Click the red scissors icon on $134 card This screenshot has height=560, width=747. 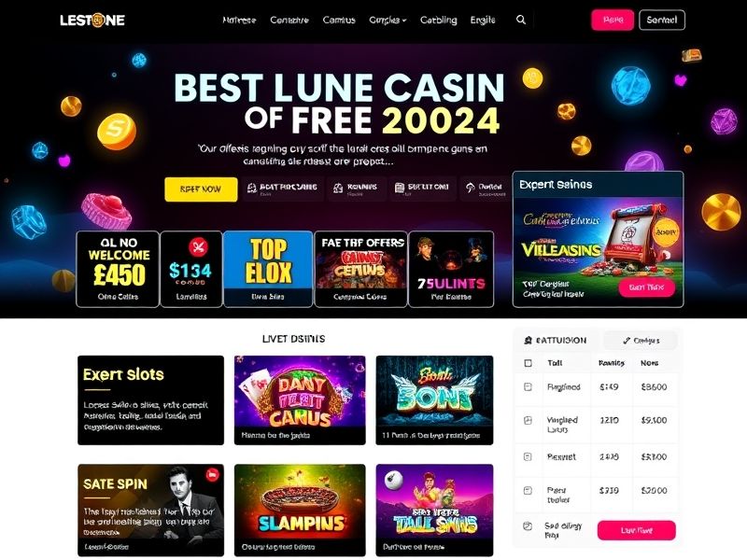click(x=198, y=247)
